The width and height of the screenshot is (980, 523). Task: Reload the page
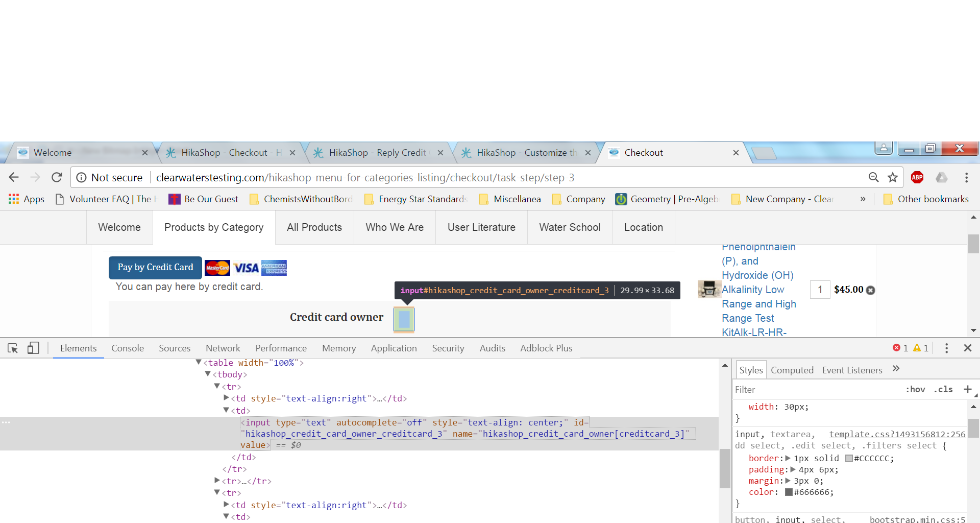click(x=57, y=177)
